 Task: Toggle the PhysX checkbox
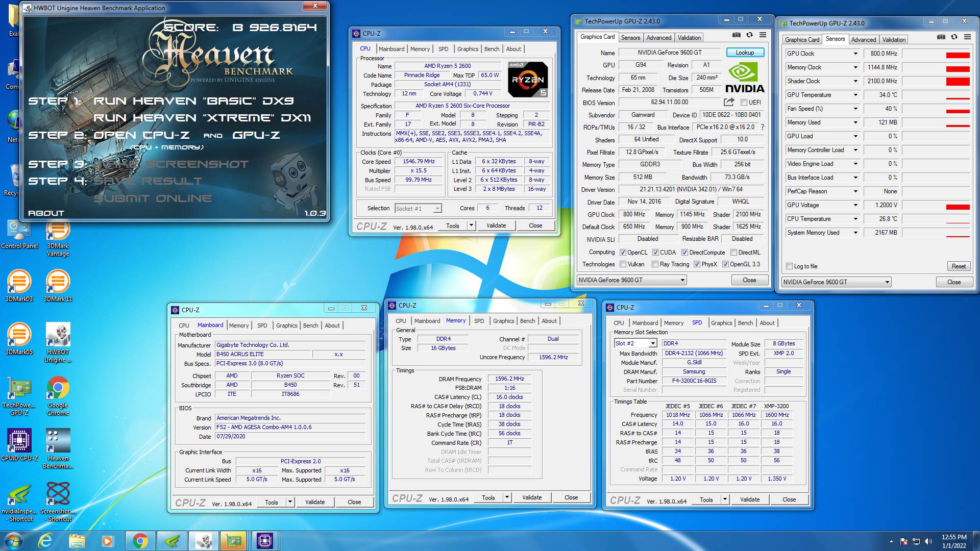pyautogui.click(x=697, y=264)
